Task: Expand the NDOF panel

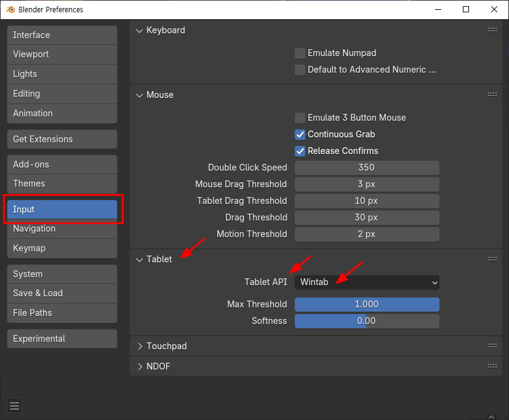Action: click(x=140, y=366)
